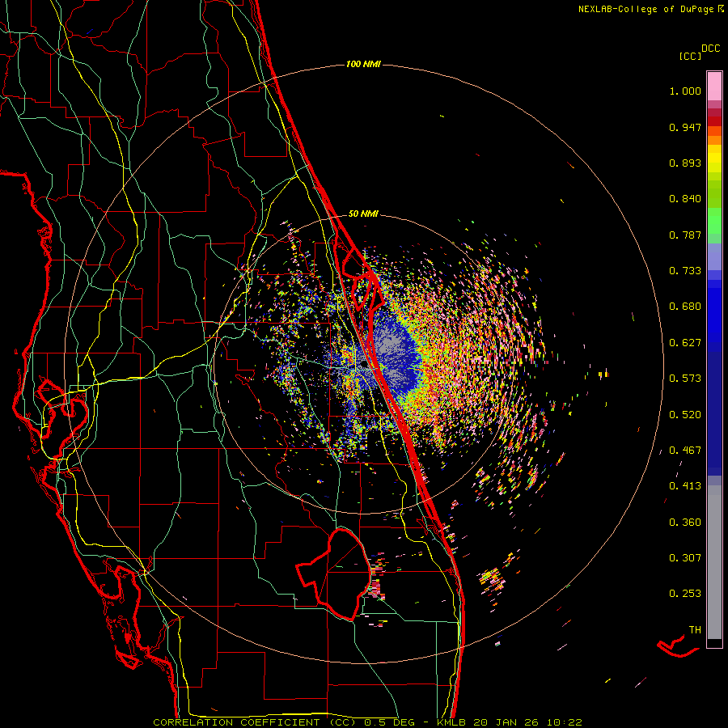The height and width of the screenshot is (728, 728).
Task: Click the 0.680 scale value
Action: [685, 307]
